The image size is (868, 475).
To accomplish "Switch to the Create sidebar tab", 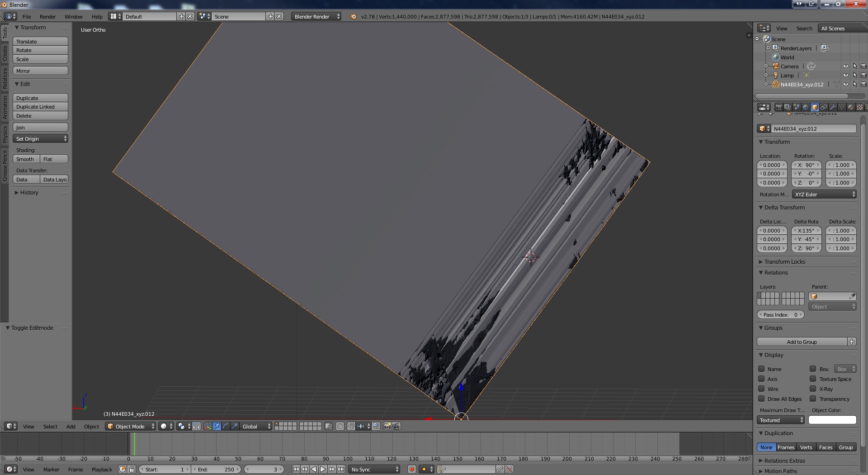I will (5, 53).
